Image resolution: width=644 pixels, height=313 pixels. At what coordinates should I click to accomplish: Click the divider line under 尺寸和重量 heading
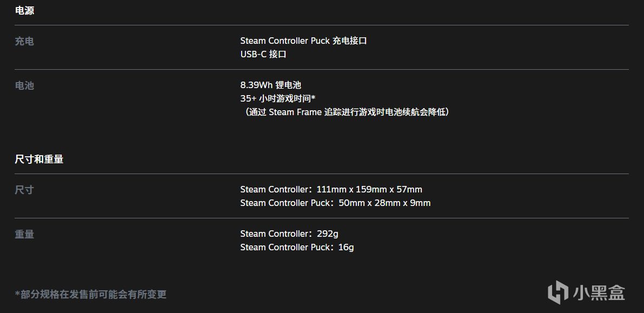click(321, 174)
